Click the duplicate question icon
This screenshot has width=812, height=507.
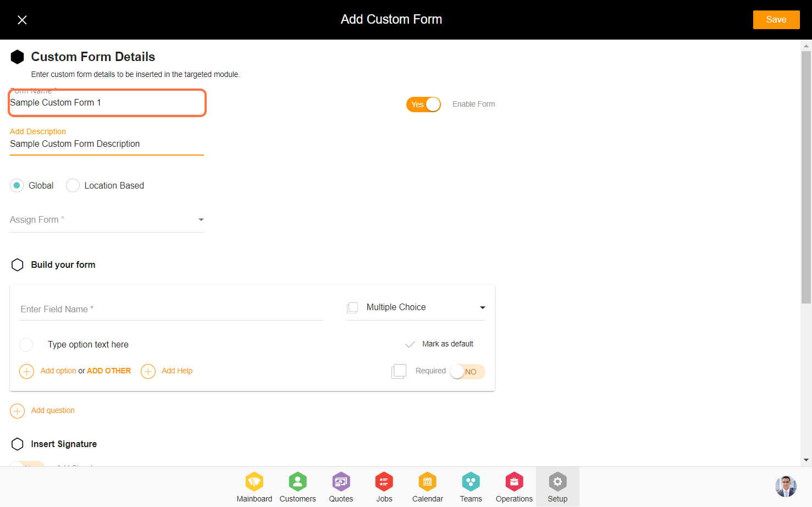pos(399,371)
